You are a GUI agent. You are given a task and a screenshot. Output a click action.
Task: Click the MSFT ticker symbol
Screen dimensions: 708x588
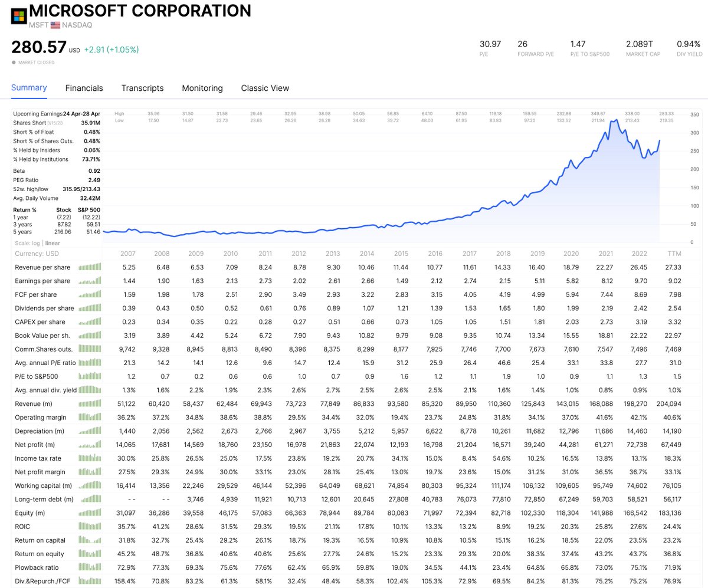pyautogui.click(x=39, y=25)
